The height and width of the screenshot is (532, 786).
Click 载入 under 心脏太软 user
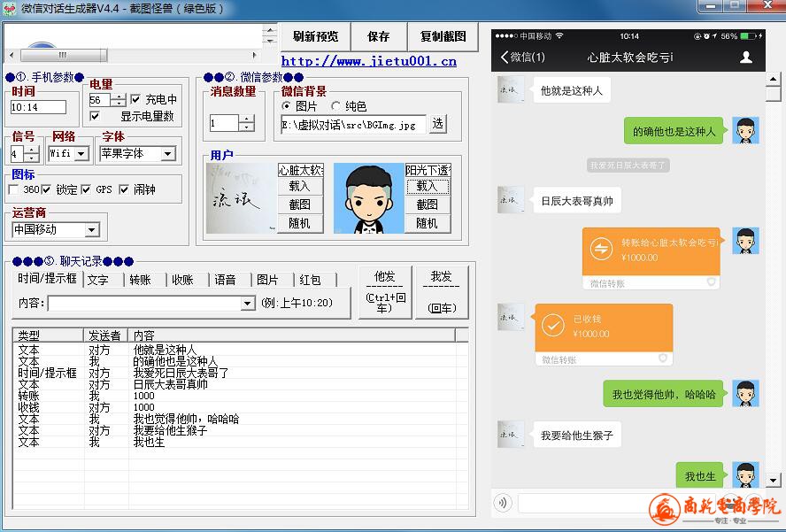coord(300,187)
